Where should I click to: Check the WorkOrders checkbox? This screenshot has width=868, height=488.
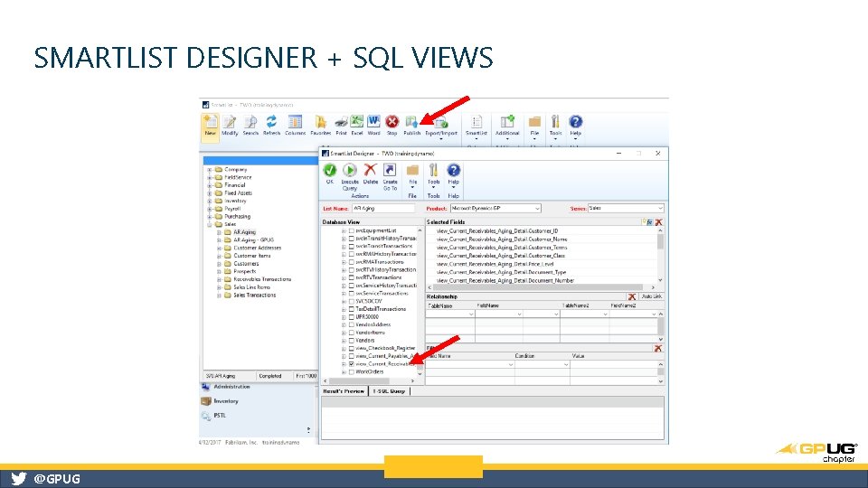pos(351,371)
